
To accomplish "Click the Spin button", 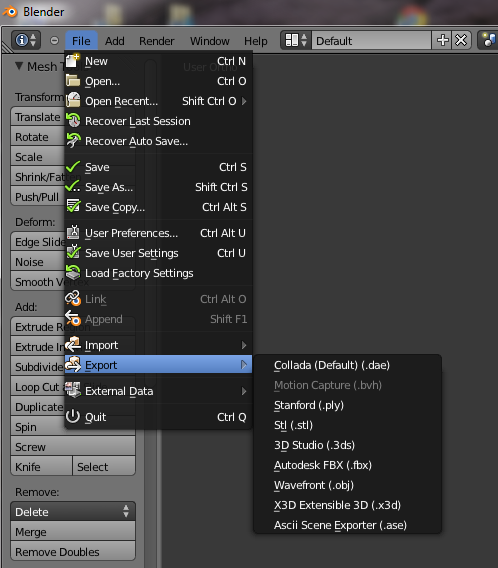I will pos(38,427).
